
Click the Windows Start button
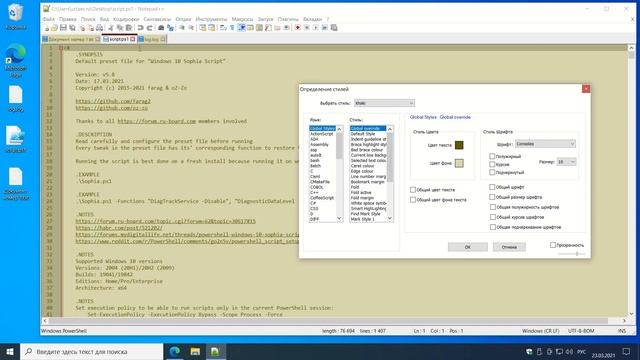(10, 351)
